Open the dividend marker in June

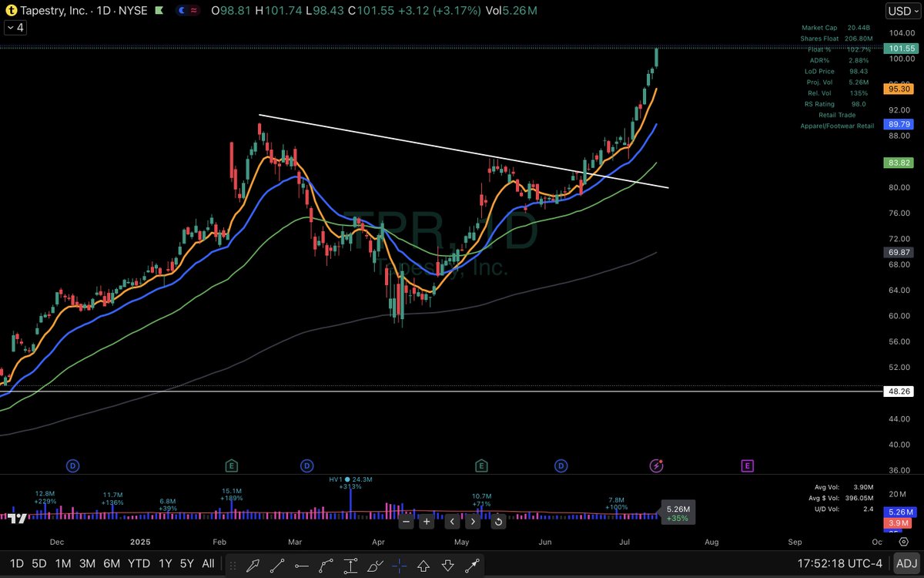(x=561, y=465)
